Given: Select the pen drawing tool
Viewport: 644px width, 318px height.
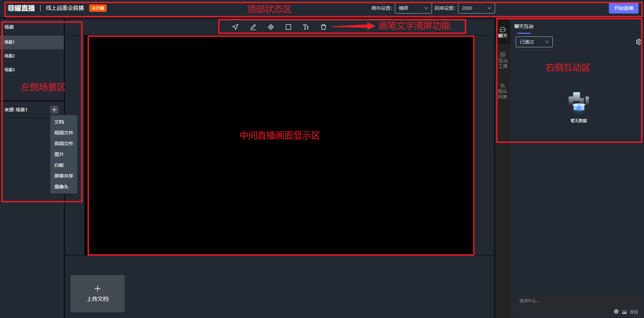Looking at the screenshot, I should coord(253,27).
